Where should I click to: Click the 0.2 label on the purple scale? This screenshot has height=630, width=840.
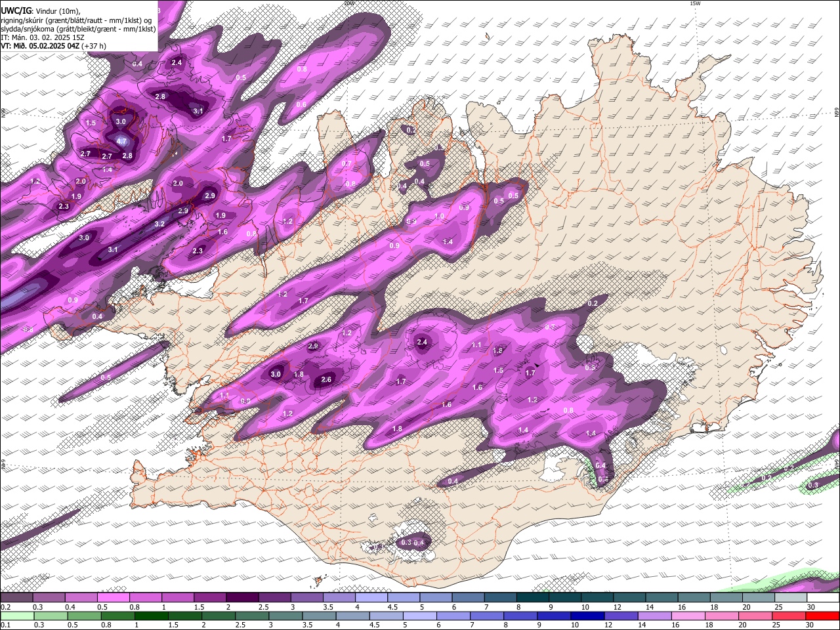point(5,607)
